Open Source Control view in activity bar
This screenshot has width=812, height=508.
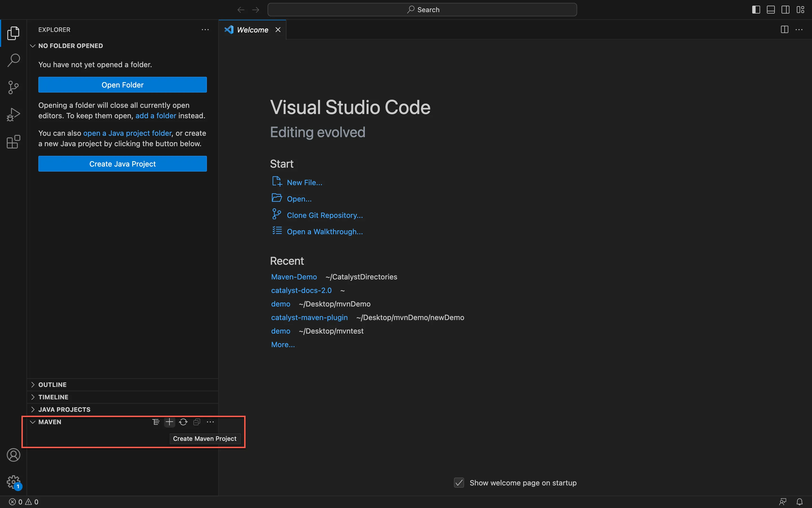coord(14,87)
